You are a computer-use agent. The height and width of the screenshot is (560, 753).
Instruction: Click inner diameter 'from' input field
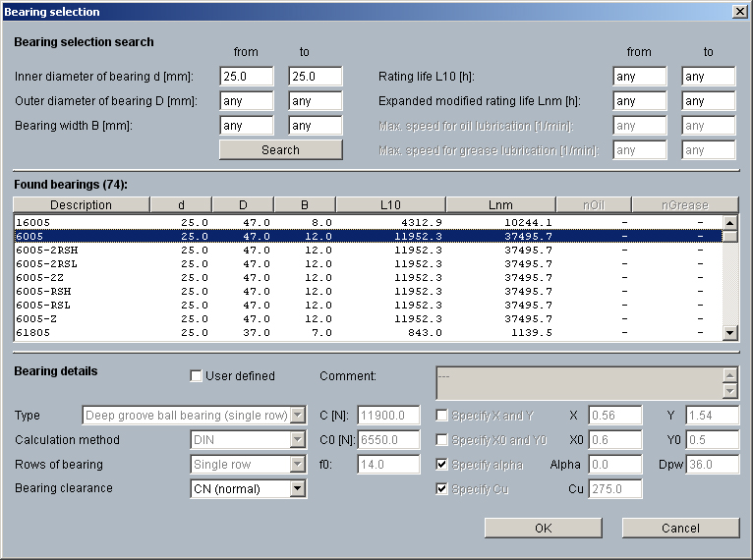(246, 77)
